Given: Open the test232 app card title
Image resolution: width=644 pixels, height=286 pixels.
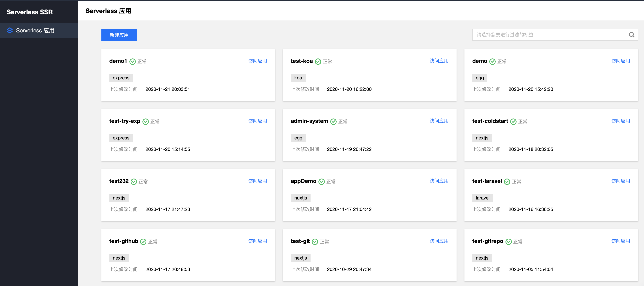Looking at the screenshot, I should (x=119, y=181).
